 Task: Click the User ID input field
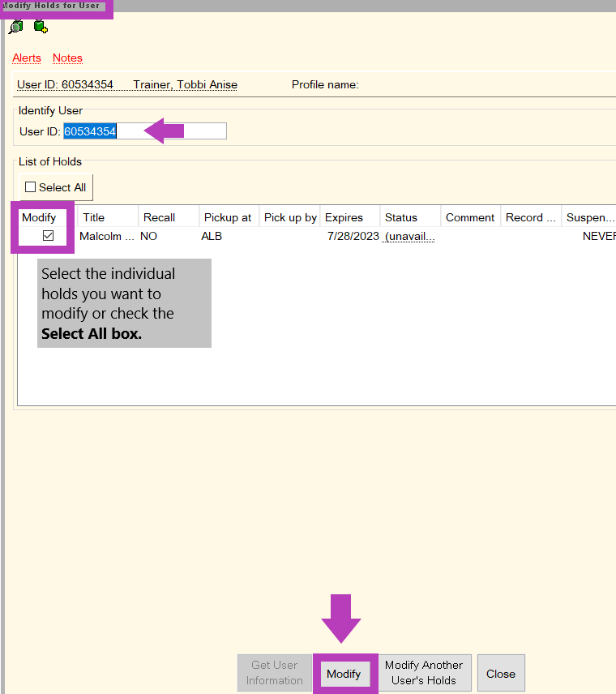tap(145, 131)
